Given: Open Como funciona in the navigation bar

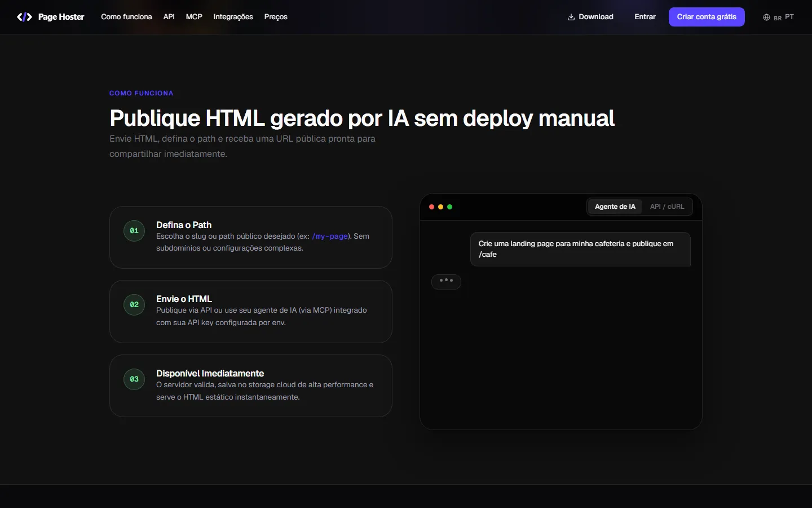Looking at the screenshot, I should [x=126, y=17].
